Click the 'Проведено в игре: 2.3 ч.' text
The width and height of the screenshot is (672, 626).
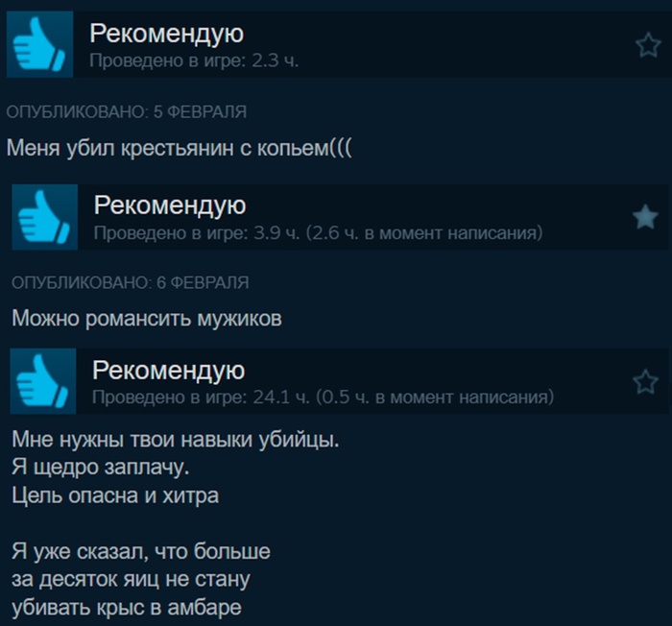pos(194,60)
